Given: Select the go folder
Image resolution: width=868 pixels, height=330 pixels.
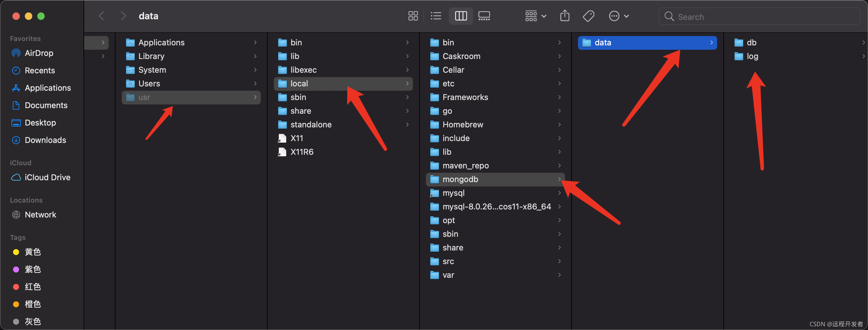Looking at the screenshot, I should click(495, 111).
